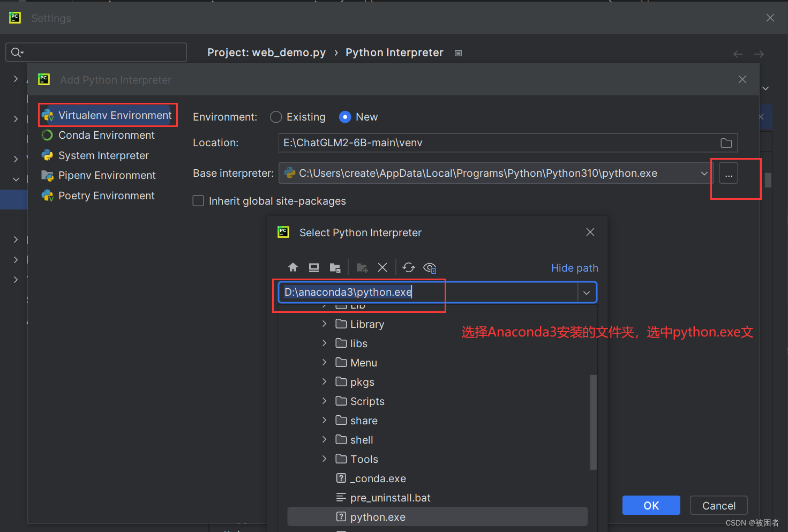
Task: Select the Existing environment radio button
Action: coord(276,117)
